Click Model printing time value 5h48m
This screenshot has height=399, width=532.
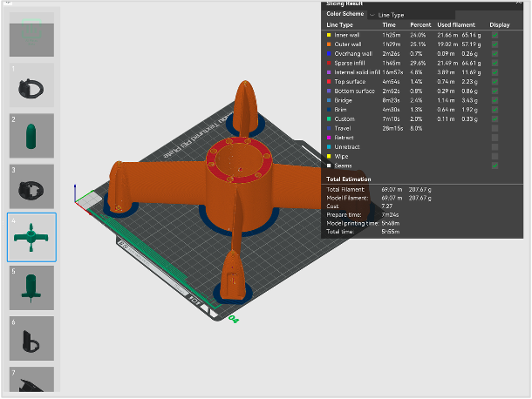pyautogui.click(x=390, y=223)
